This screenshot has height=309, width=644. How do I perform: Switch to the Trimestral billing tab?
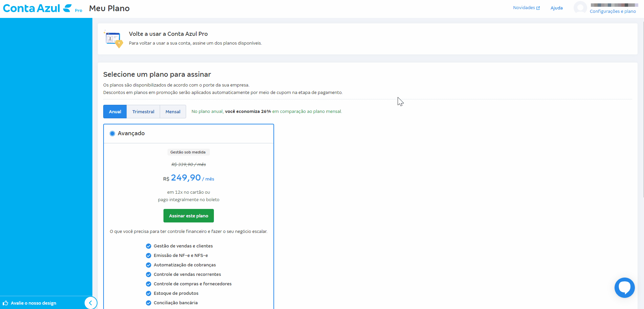[143, 111]
